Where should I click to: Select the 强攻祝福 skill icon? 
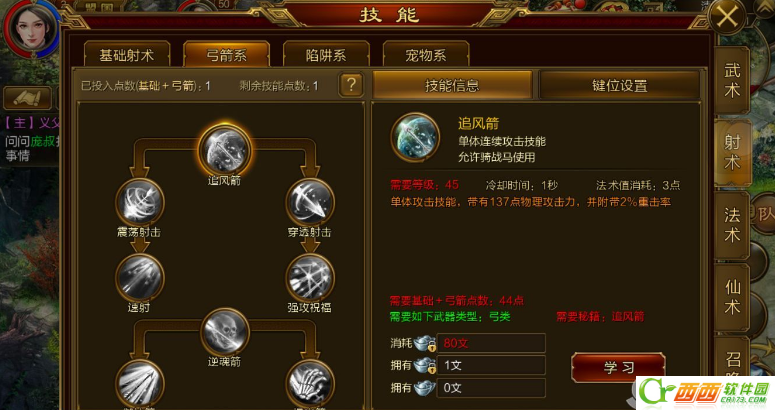point(310,278)
